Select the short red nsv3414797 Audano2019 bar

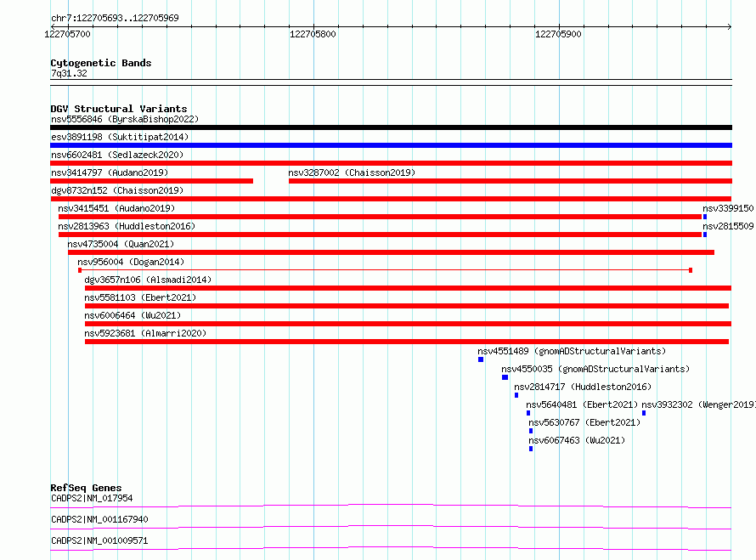coord(152,181)
